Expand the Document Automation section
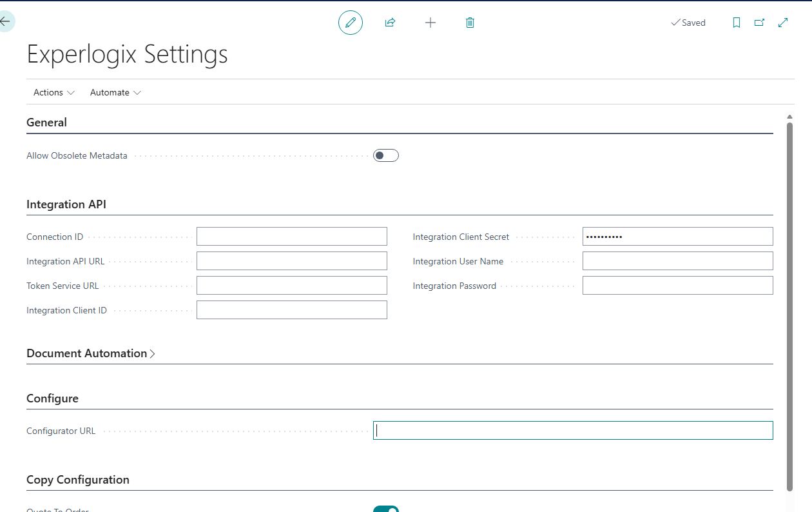Image resolution: width=812 pixels, height=512 pixels. [91, 353]
